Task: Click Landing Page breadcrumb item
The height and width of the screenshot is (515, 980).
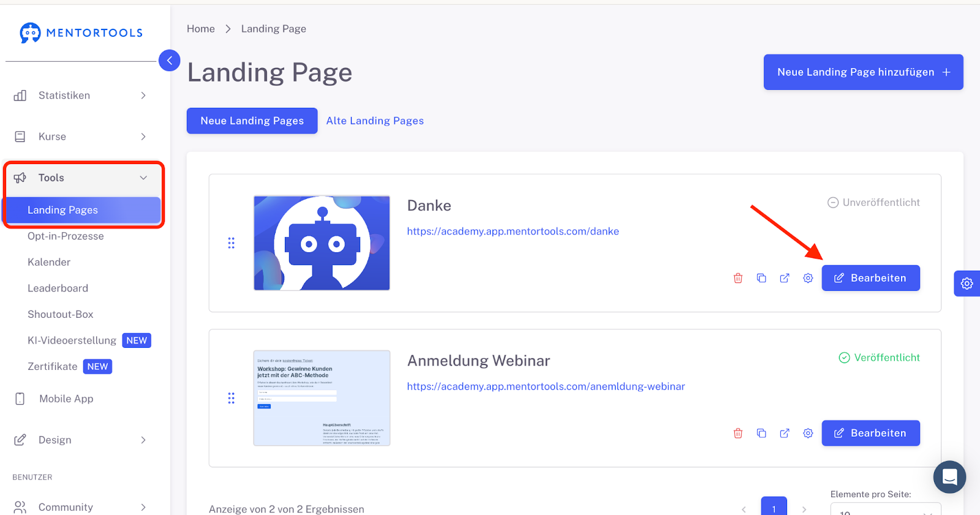Action: (x=274, y=29)
